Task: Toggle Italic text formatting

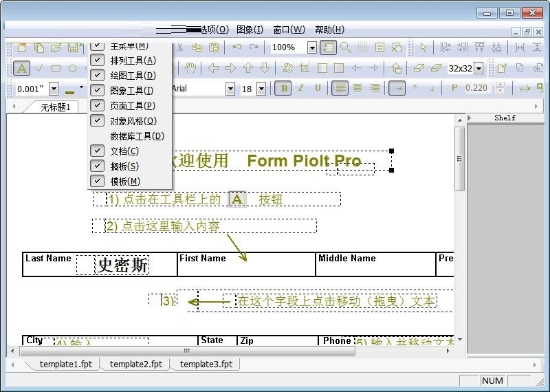Action: [301, 89]
